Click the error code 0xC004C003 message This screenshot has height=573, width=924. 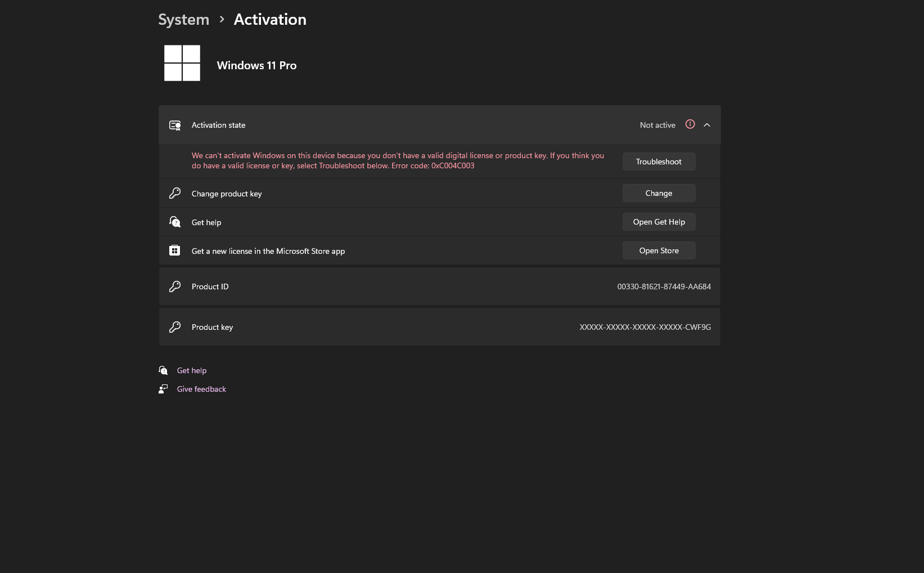click(x=398, y=160)
